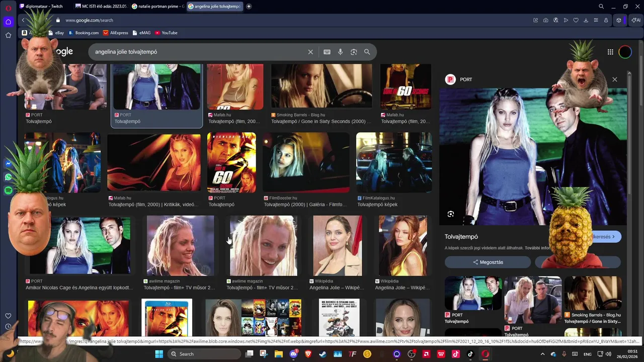Open the red Mafab.hu Kritikák image result
644x362 pixels.
[x=154, y=162]
